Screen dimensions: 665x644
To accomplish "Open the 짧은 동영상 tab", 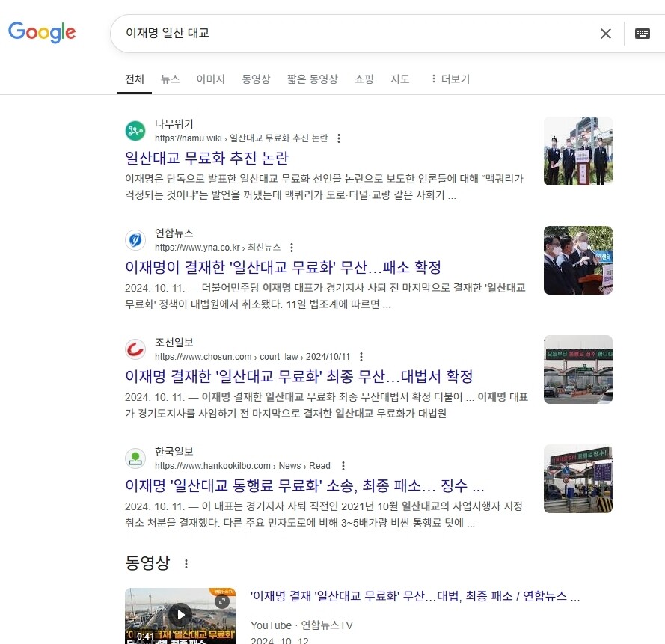I will (312, 79).
